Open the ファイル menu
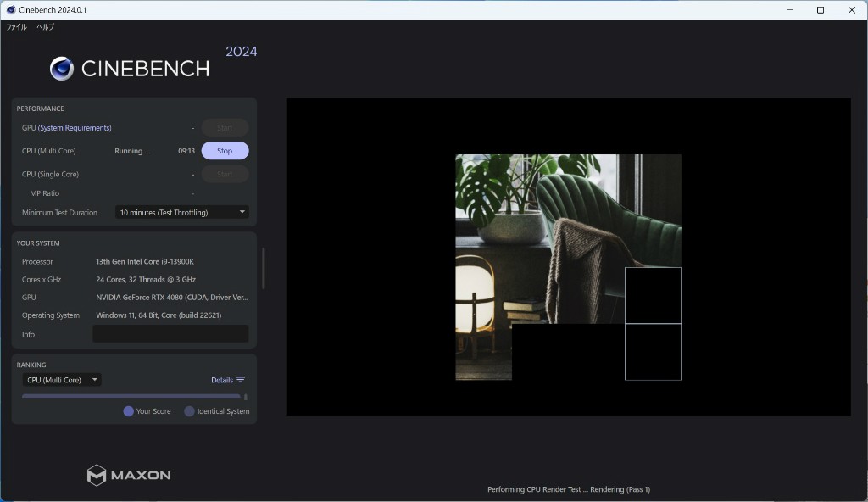 pyautogui.click(x=16, y=27)
